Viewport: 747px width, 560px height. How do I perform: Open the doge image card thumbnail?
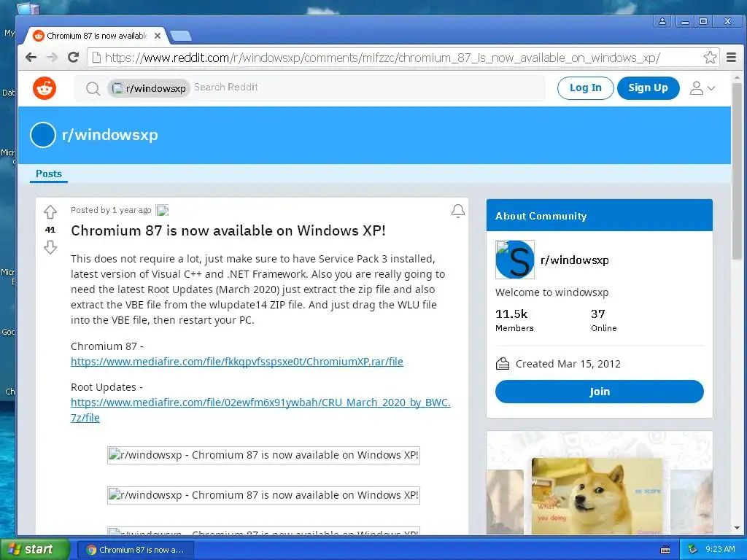pyautogui.click(x=597, y=496)
